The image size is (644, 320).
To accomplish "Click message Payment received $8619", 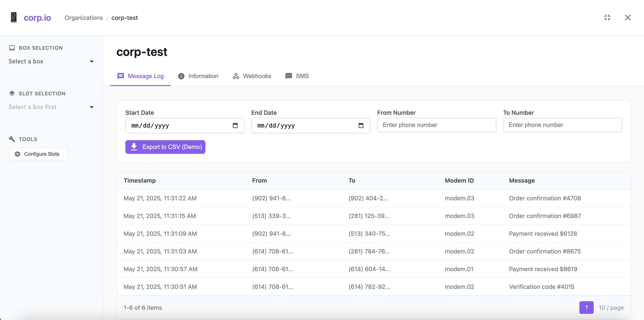I will (x=543, y=269).
